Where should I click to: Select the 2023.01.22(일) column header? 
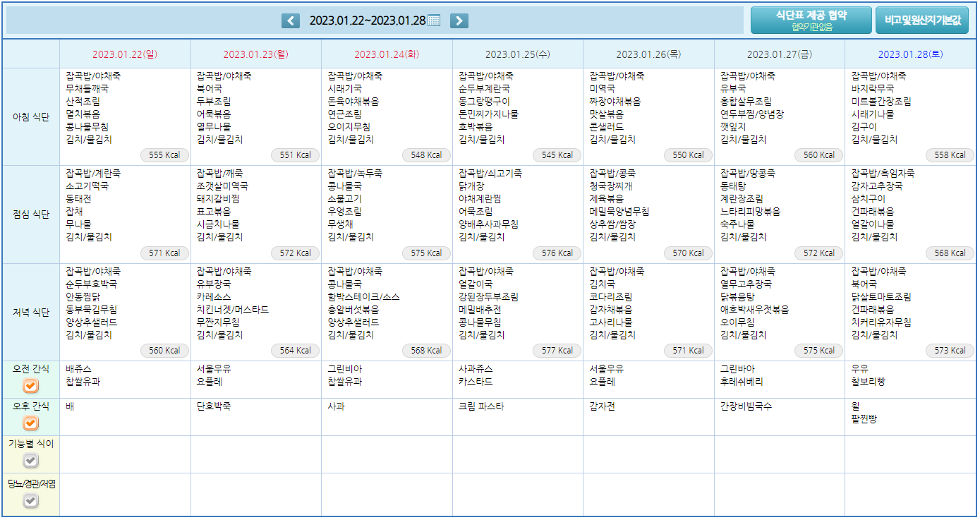coord(125,54)
